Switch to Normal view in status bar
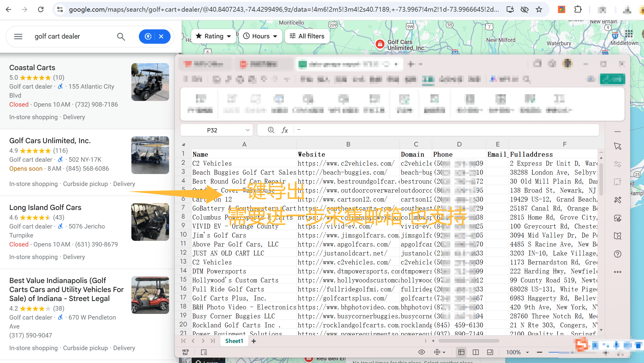644x363 pixels. 461,352
